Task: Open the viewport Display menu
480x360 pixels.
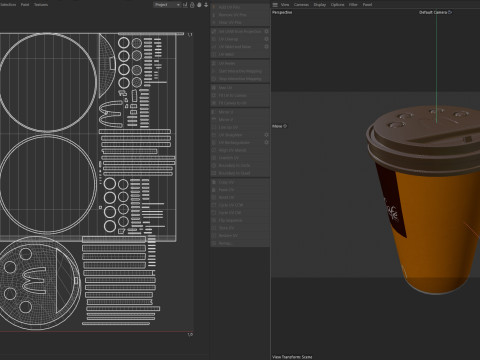Action: 320,5
